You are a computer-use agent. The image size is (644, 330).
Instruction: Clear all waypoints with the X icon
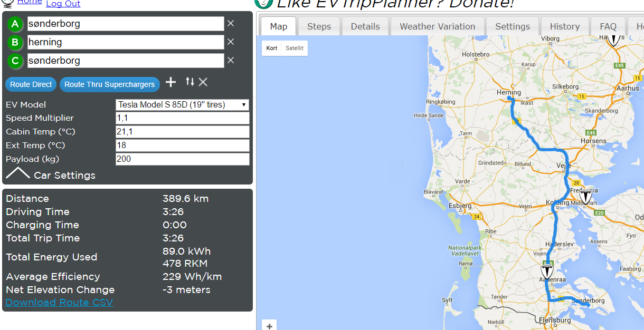[x=203, y=82]
